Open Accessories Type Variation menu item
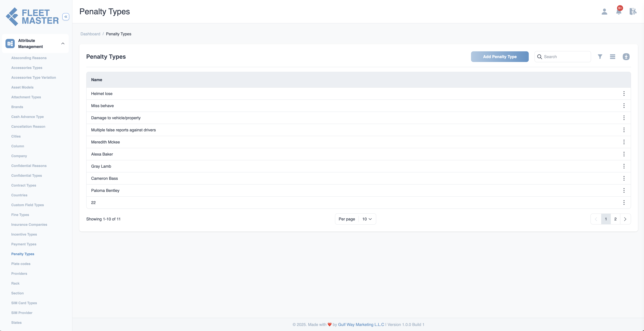This screenshot has width=644, height=331. pos(33,77)
